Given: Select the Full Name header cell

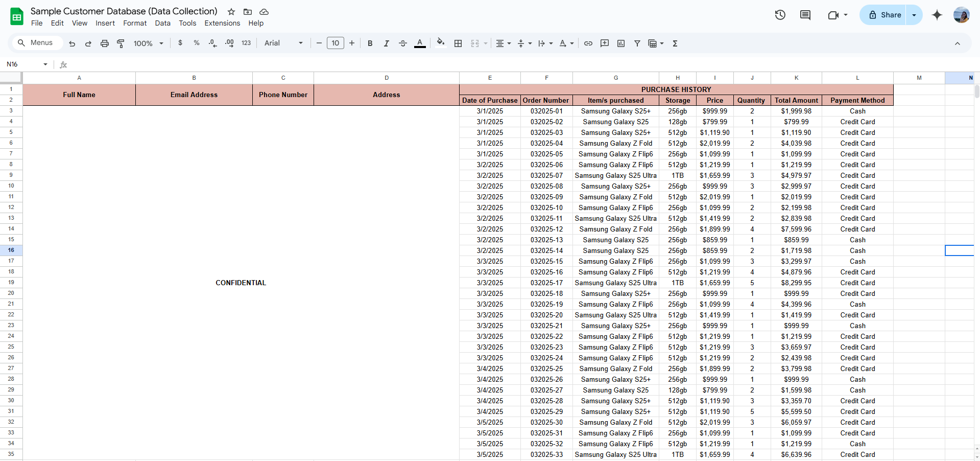Looking at the screenshot, I should 79,95.
